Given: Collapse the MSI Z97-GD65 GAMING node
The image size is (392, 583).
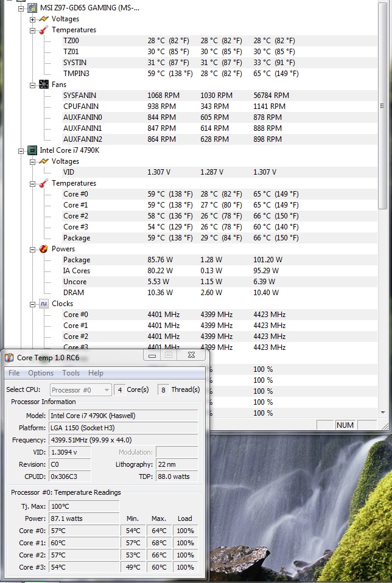Looking at the screenshot, I should click(21, 8).
